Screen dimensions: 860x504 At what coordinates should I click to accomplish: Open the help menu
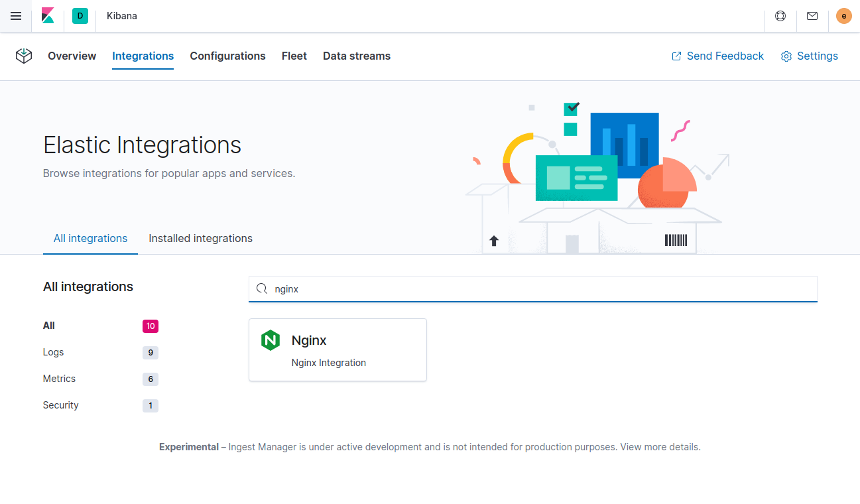point(780,16)
